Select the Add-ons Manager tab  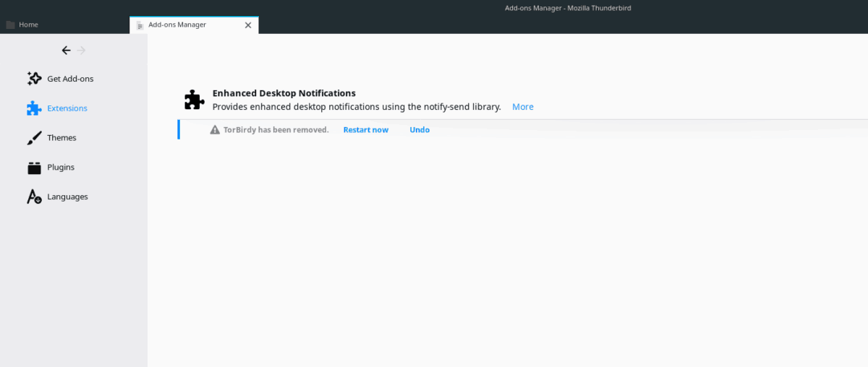194,25
